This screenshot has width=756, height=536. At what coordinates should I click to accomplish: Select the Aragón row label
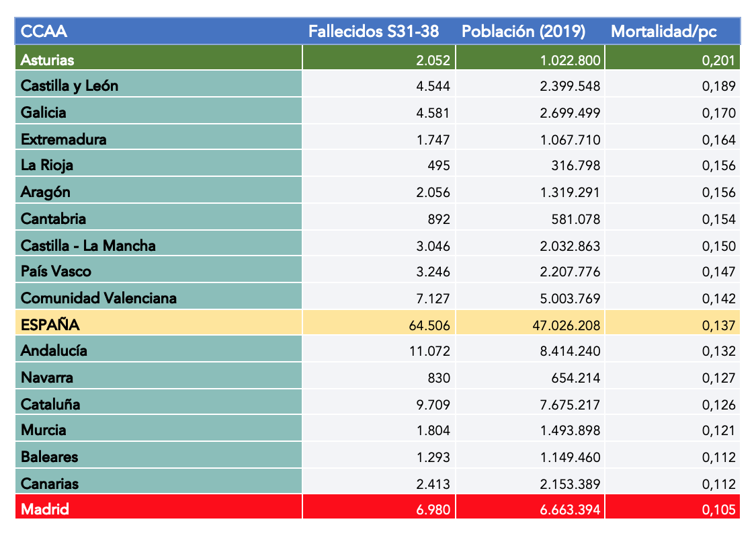[x=46, y=192]
